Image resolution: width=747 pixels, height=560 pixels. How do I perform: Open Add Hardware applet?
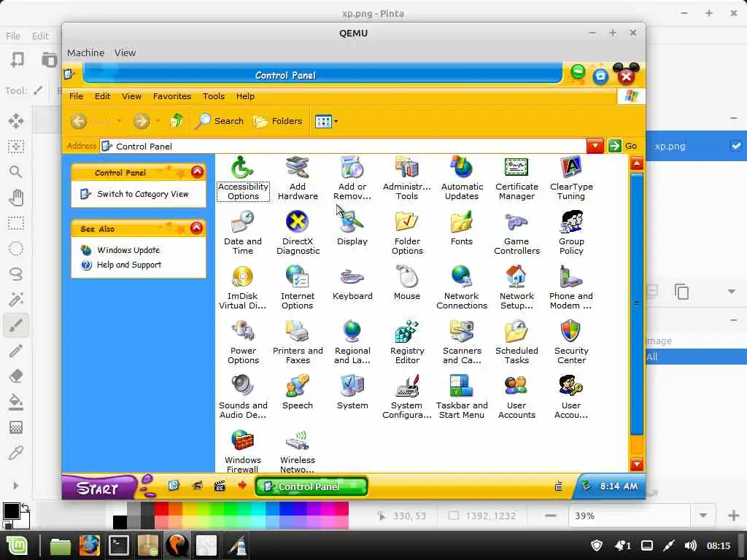click(x=298, y=179)
